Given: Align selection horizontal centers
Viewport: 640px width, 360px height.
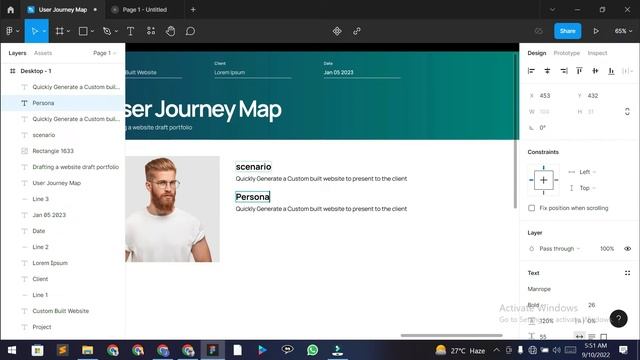Looking at the screenshot, I should (x=547, y=71).
